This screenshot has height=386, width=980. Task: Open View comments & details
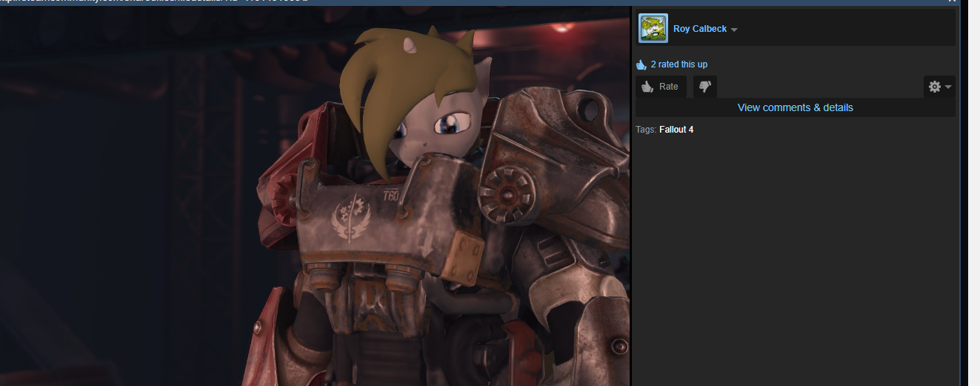[x=795, y=107]
